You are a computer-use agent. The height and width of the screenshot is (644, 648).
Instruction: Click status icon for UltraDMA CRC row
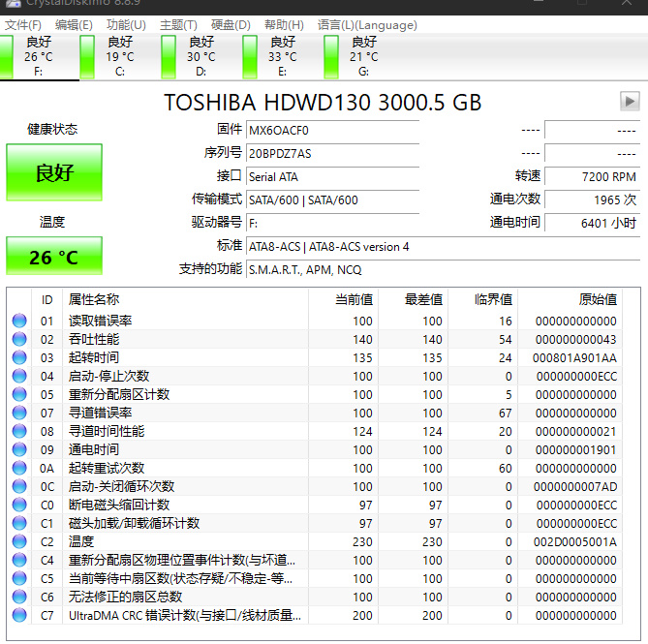(19, 615)
